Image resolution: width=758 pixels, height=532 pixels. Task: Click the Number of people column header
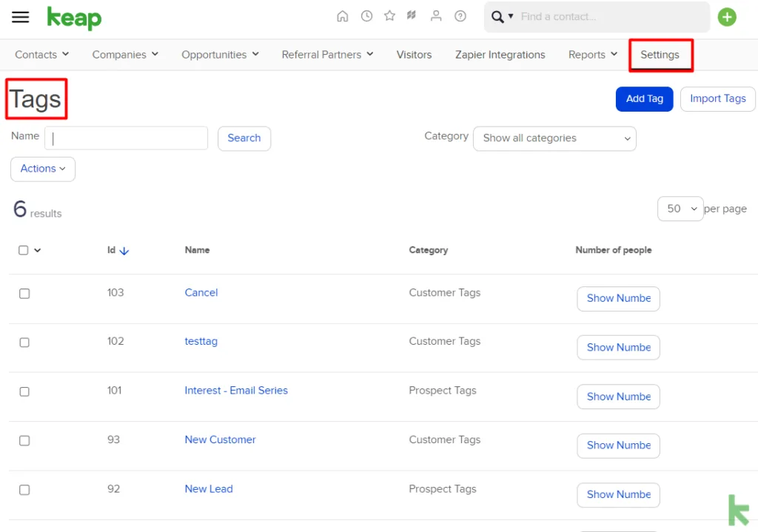pos(614,250)
